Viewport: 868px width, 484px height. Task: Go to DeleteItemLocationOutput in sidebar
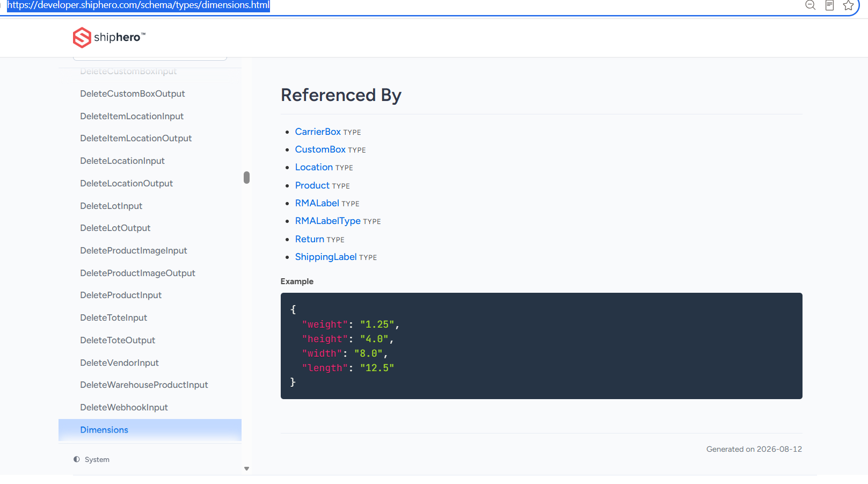(136, 138)
